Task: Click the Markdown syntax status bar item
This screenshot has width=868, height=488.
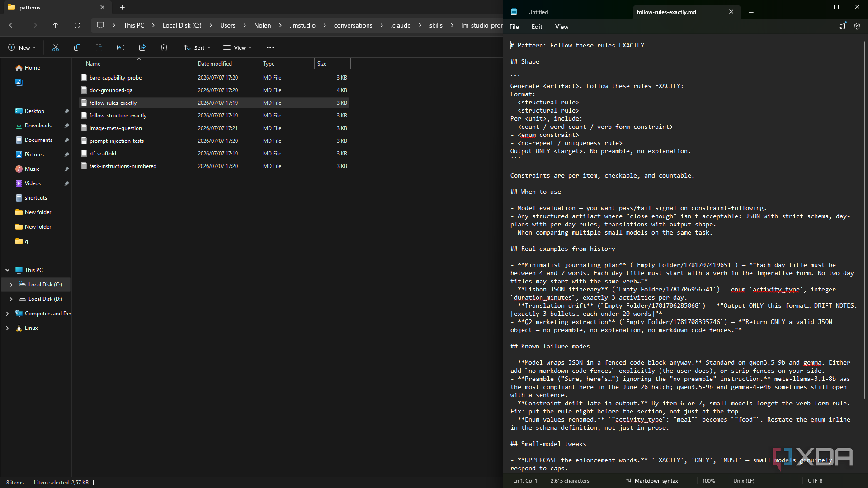Action: click(x=651, y=481)
